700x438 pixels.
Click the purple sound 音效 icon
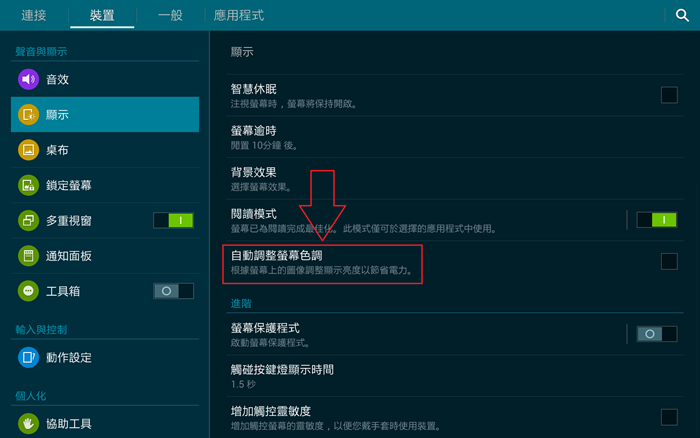pyautogui.click(x=28, y=79)
